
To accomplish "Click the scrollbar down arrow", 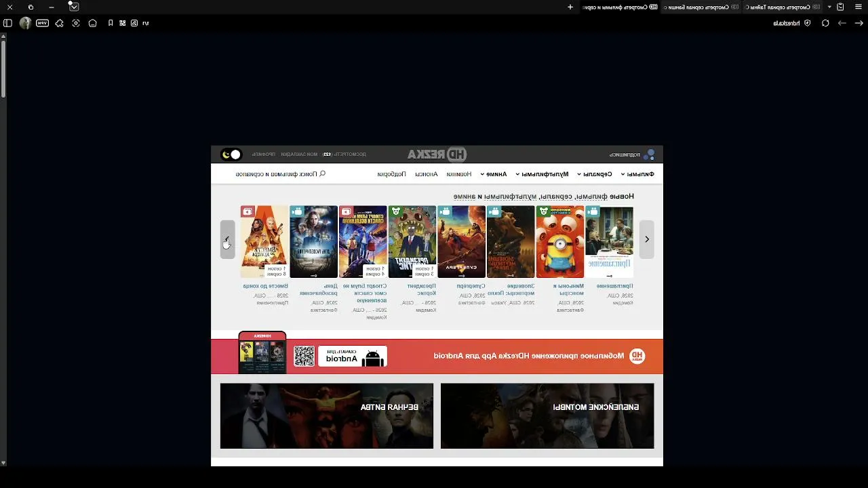I will 3,463.
